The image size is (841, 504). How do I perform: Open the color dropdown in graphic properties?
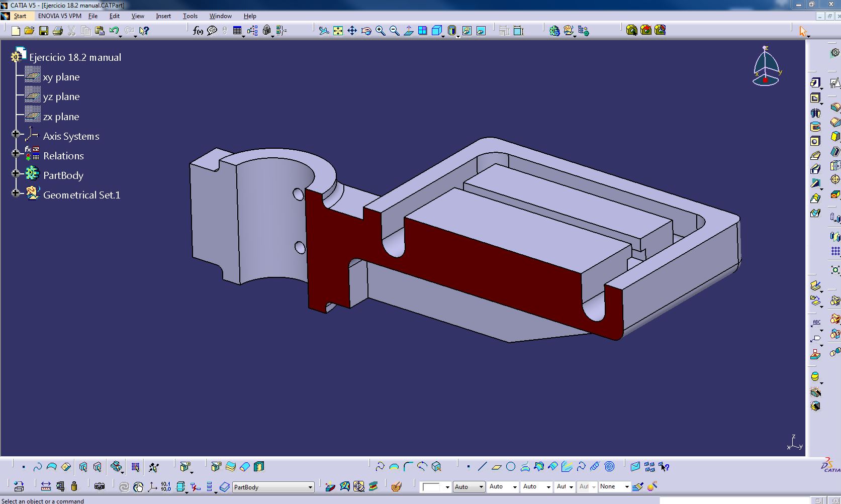coord(447,487)
